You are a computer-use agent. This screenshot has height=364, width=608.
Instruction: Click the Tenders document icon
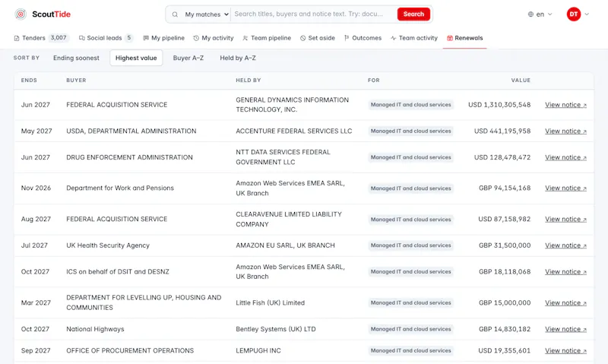tap(17, 38)
